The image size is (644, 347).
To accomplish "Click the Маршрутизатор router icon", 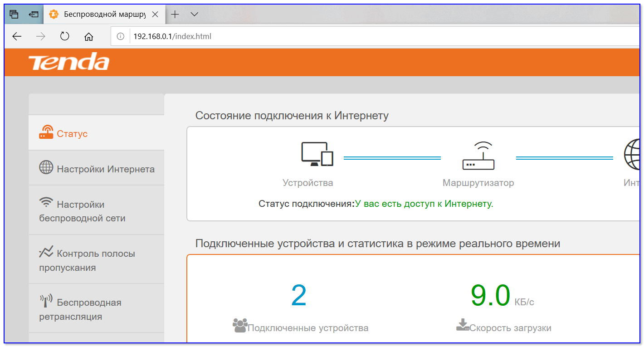I will click(x=478, y=156).
